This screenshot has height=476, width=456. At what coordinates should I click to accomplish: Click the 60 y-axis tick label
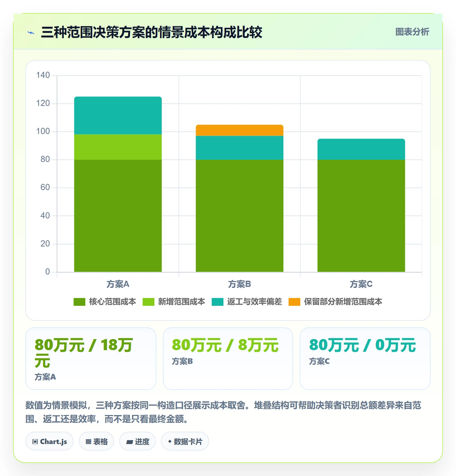45,187
